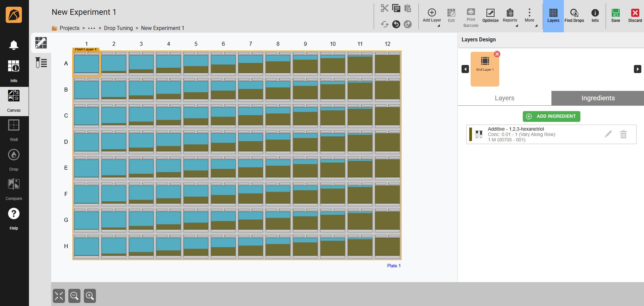Screen dimensions: 644x306
Task: Select the canvas design view icon
Action: [x=41, y=43]
